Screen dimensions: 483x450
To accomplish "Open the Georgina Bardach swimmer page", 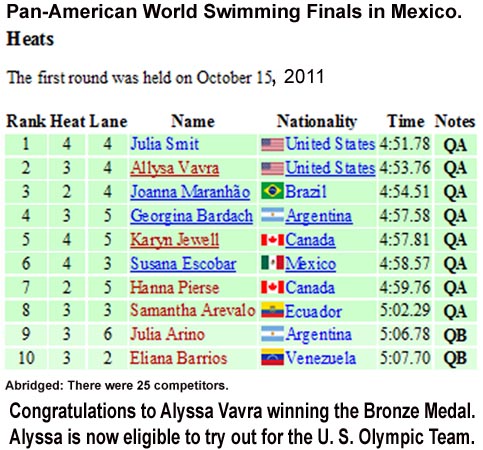I will [192, 216].
